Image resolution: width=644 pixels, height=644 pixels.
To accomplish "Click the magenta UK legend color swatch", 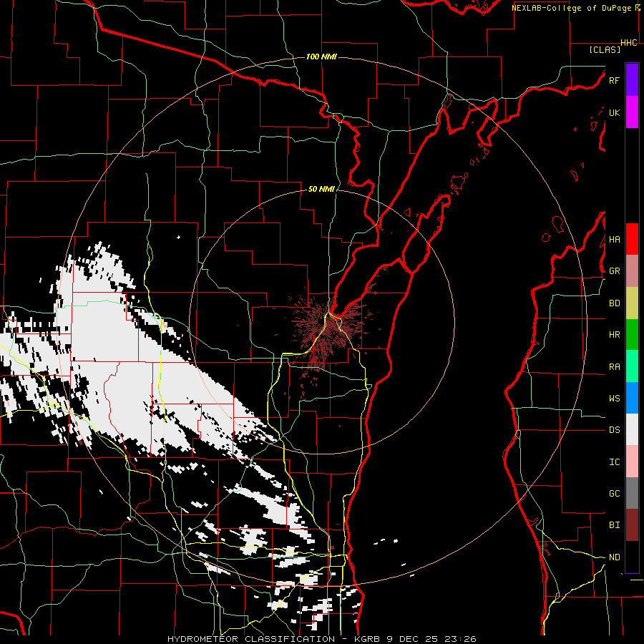I will click(632, 112).
